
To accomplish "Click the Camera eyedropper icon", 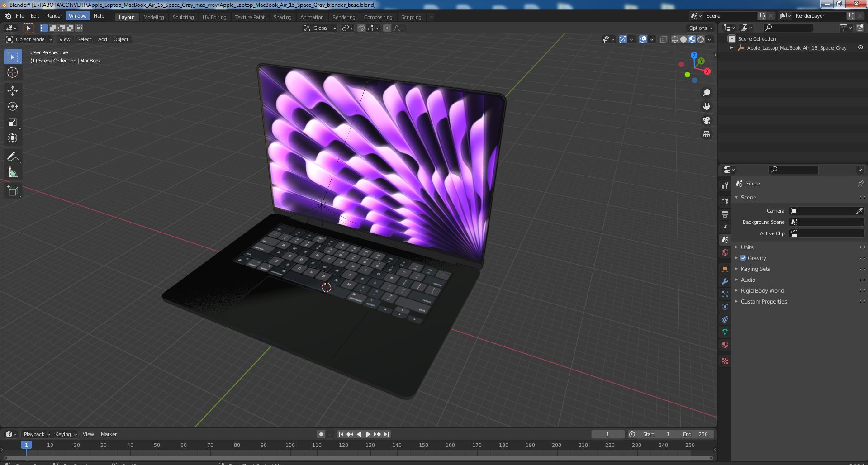I will [859, 211].
